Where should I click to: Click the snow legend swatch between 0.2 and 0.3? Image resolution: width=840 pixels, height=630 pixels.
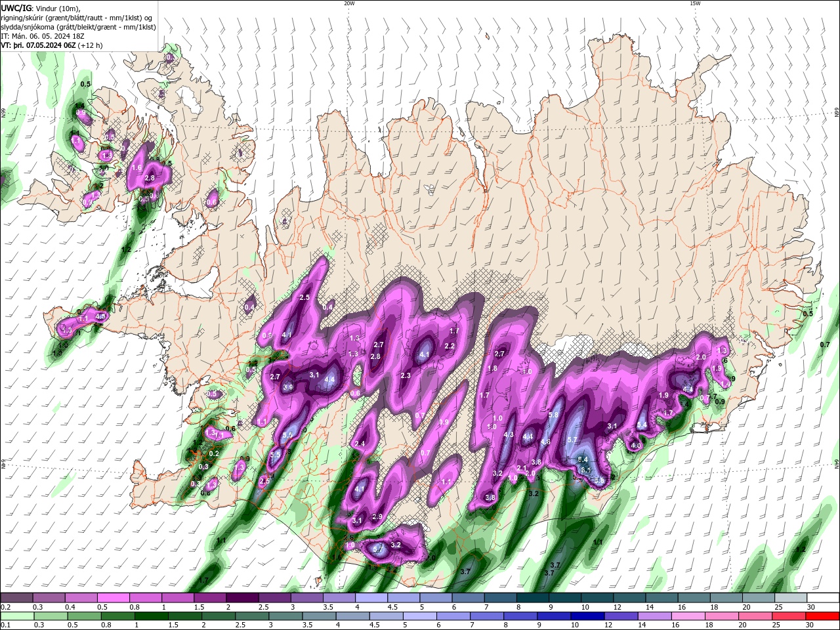(16, 597)
